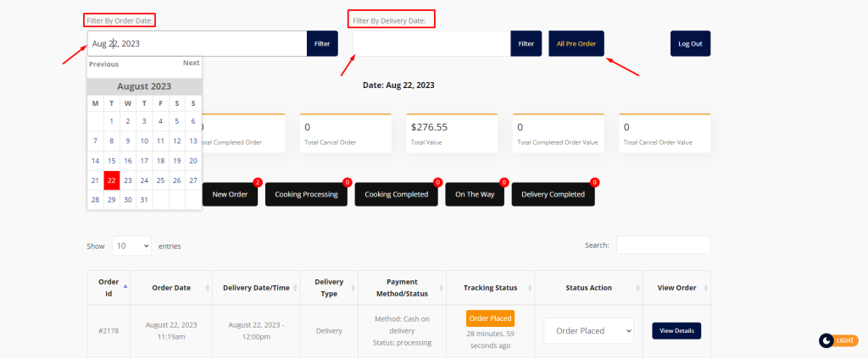Click the All Pre Order button

click(576, 43)
